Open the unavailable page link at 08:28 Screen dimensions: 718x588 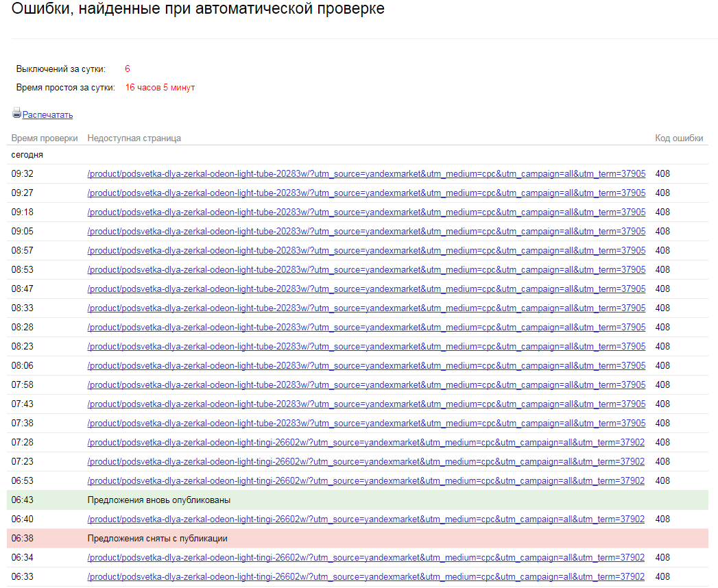(x=366, y=328)
